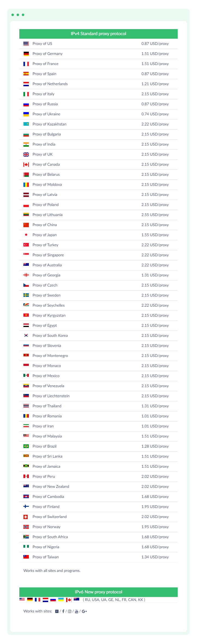Image resolution: width=197 pixels, height=644 pixels.
Task: Click the Japan flag icon in the list
Action: (x=26, y=235)
